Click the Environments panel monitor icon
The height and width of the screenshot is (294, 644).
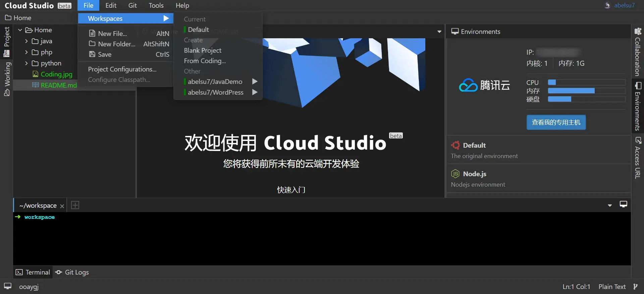pos(455,31)
